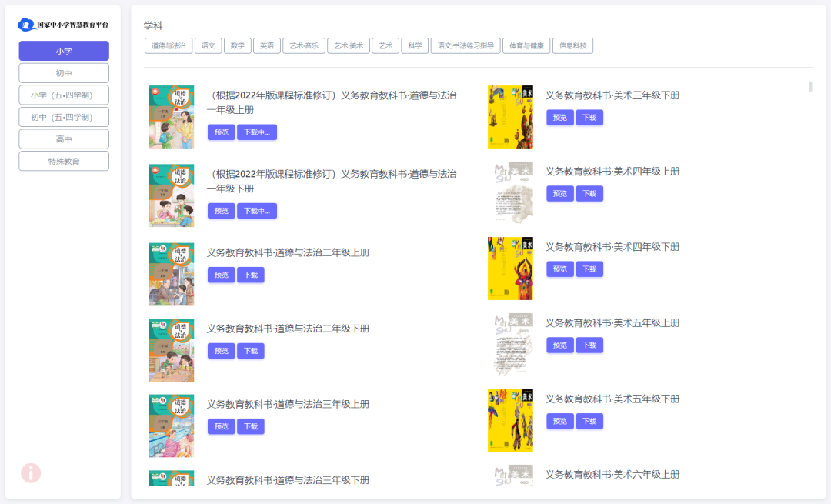Viewport: 831px width, 504px height.
Task: Click the info icon at bottom left
Action: 31,474
